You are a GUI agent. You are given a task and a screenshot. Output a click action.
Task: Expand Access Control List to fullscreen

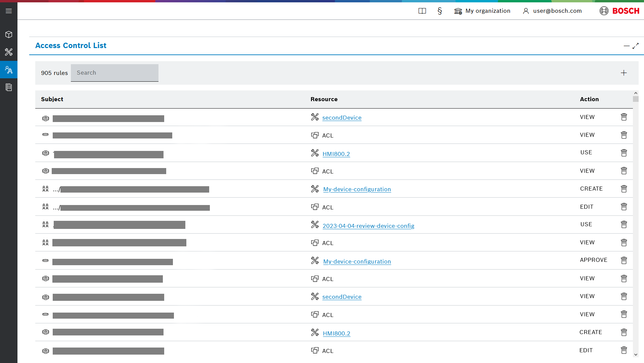pos(636,46)
